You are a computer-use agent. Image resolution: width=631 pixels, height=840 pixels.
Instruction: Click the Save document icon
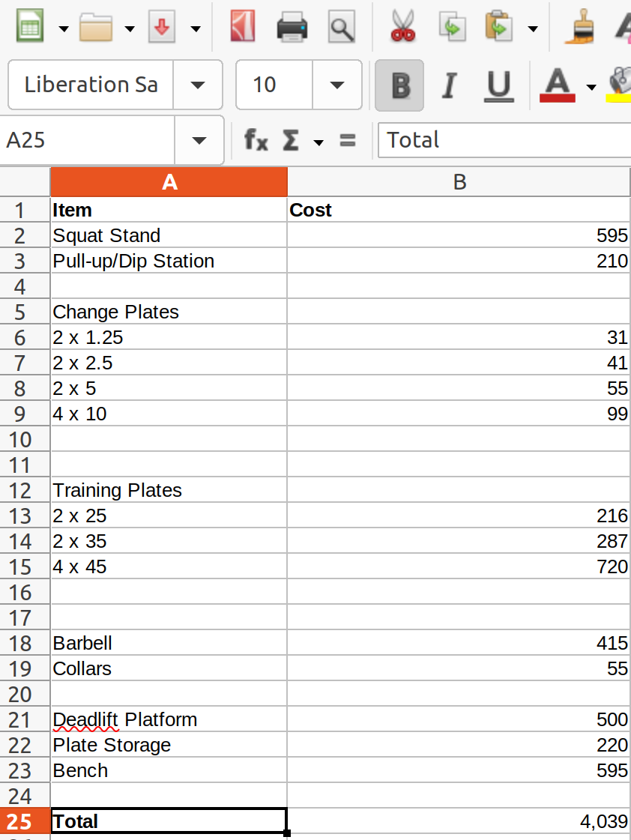pos(163,28)
